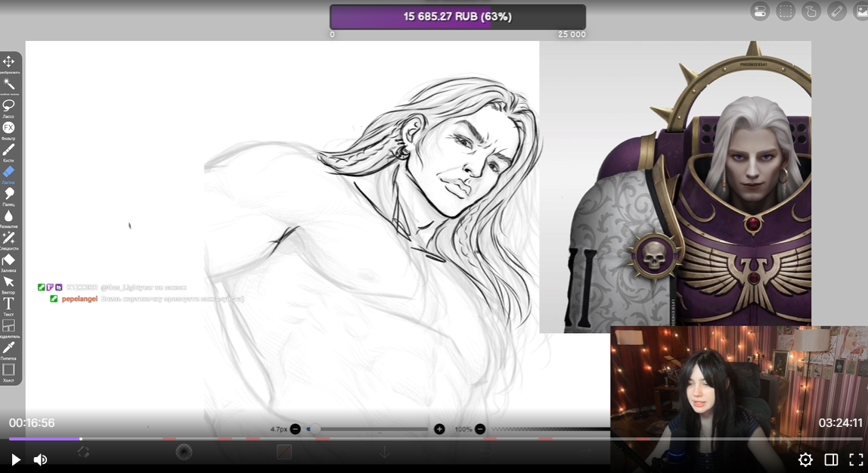Screen dimensions: 868x473
Task: Select the Brush (Кисти) tool
Action: pyautogui.click(x=9, y=150)
